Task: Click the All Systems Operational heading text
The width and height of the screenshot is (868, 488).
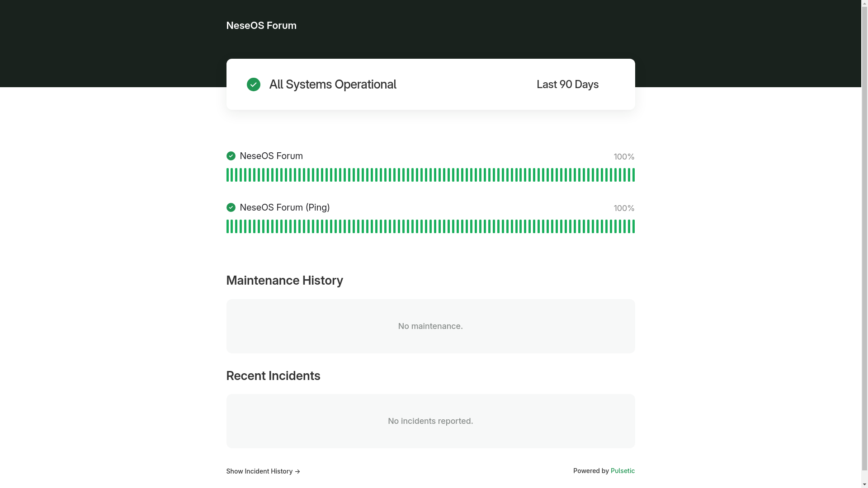Action: click(x=333, y=84)
